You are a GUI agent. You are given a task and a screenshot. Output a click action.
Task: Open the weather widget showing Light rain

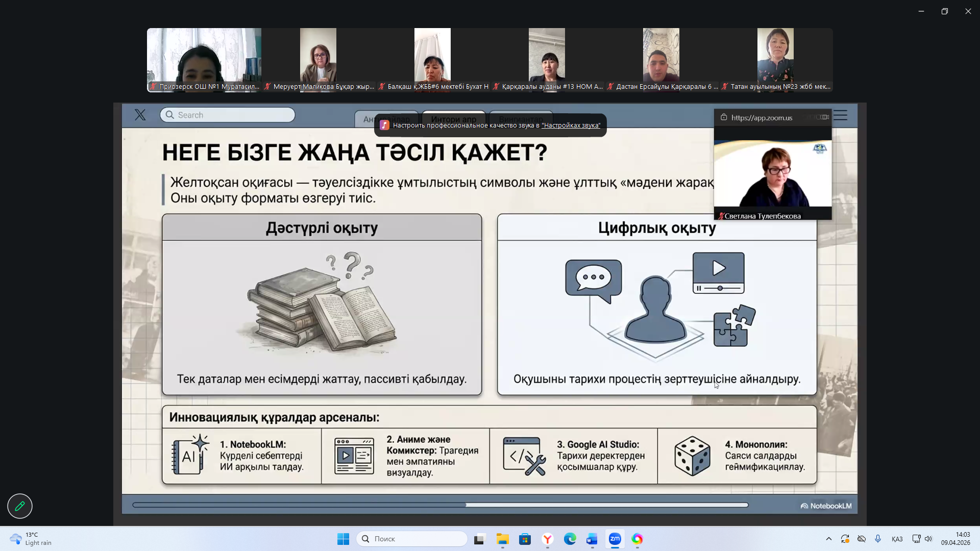coord(31,538)
